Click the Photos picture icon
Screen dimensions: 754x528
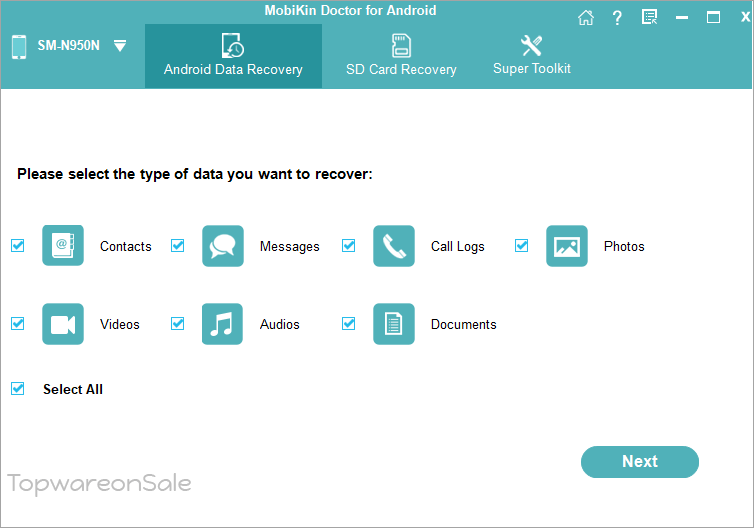567,246
